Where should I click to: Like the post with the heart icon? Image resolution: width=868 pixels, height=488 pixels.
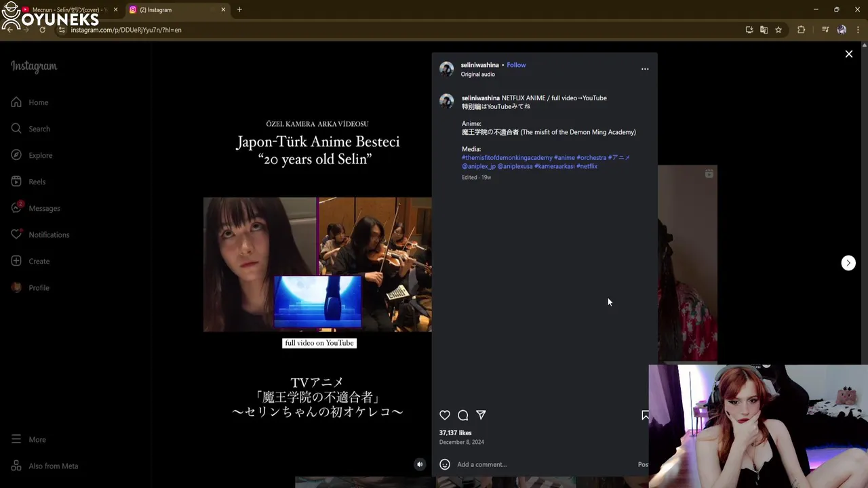[x=445, y=415]
